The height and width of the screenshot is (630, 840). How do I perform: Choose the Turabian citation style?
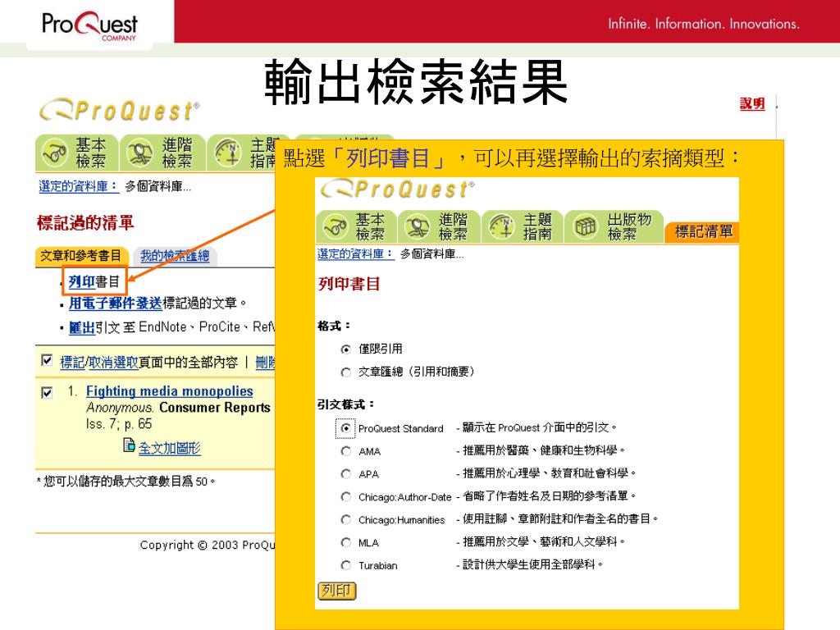[346, 565]
